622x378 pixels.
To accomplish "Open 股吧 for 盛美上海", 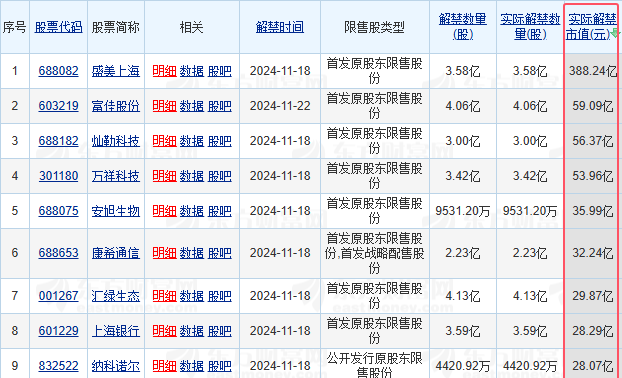I will pos(220,71).
